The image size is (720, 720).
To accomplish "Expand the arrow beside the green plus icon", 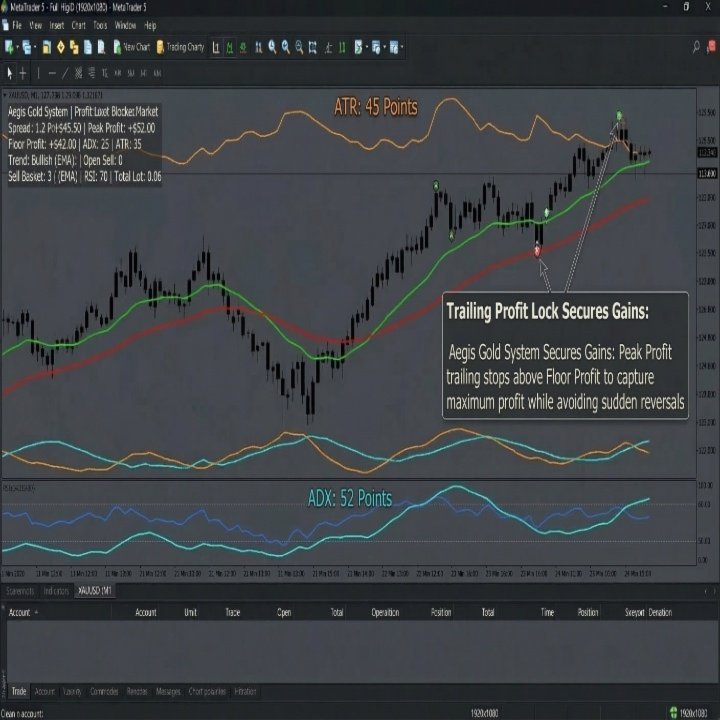I will click(x=17, y=47).
